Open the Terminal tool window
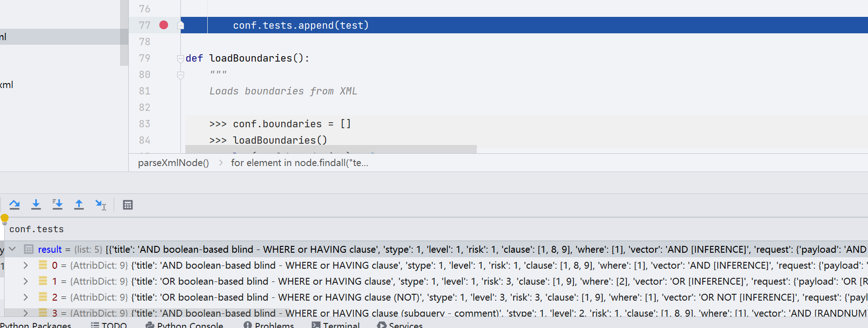 336,325
